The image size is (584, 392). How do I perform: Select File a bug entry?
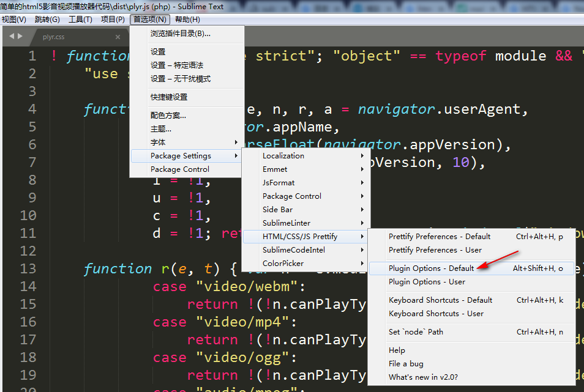[471, 363]
